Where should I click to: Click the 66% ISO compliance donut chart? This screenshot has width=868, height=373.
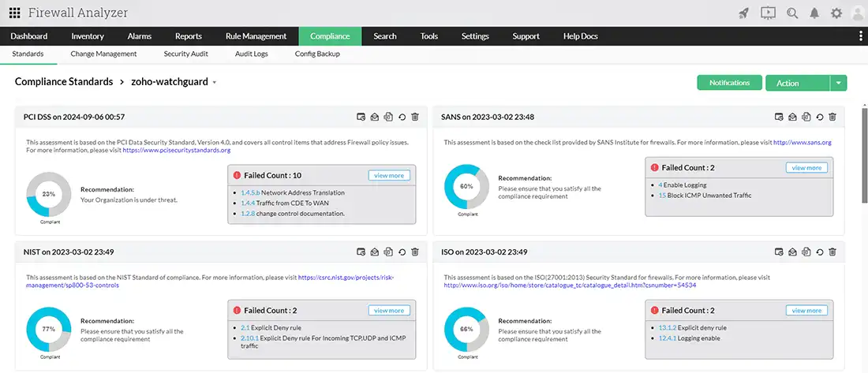click(466, 330)
